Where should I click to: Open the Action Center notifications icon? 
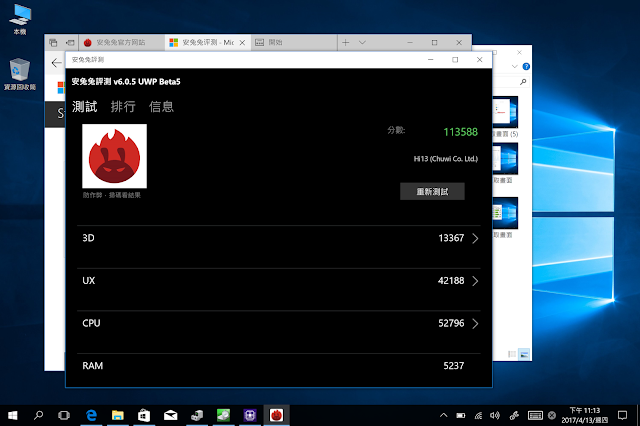pos(622,415)
